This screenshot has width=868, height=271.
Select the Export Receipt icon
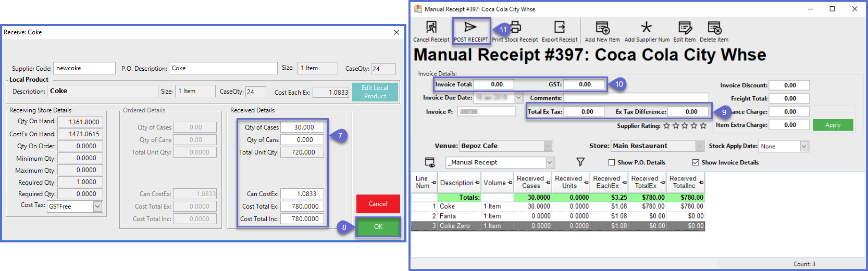[x=560, y=28]
